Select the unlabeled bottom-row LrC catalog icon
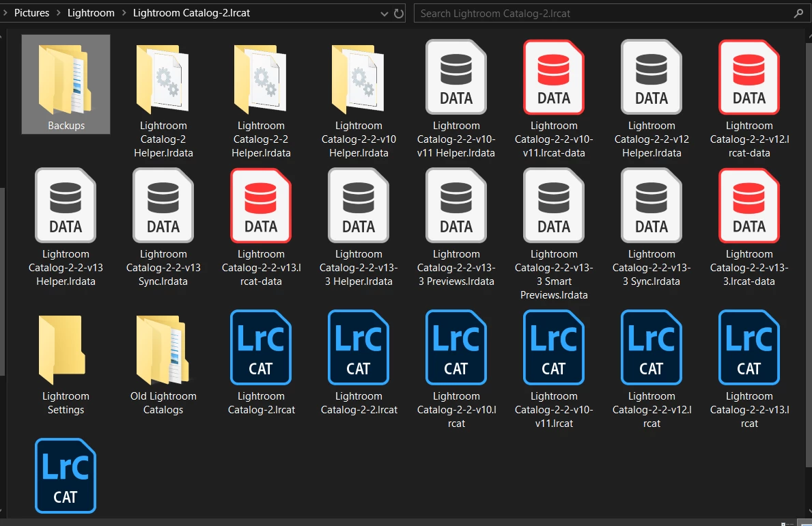 (x=66, y=476)
